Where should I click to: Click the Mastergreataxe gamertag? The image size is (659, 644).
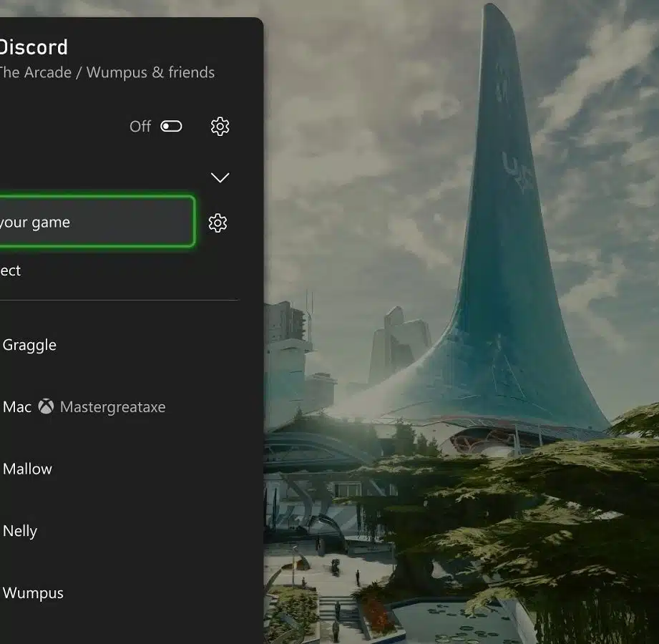pyautogui.click(x=112, y=407)
